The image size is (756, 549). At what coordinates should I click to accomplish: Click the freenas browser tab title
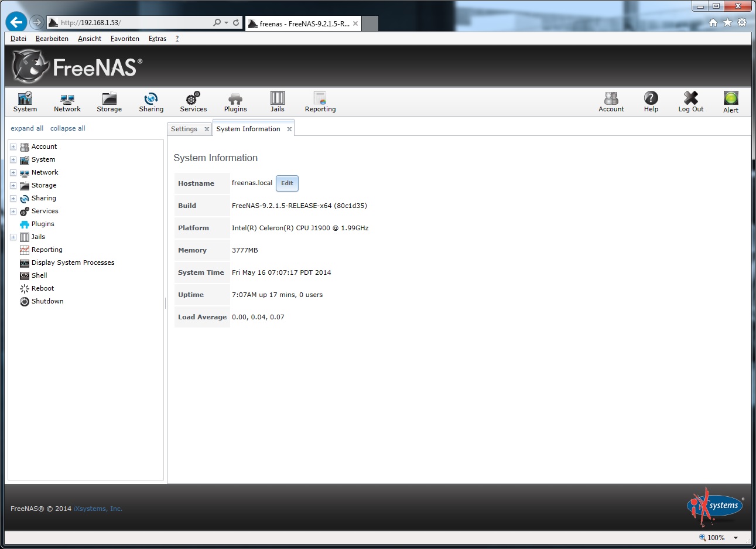pos(304,24)
